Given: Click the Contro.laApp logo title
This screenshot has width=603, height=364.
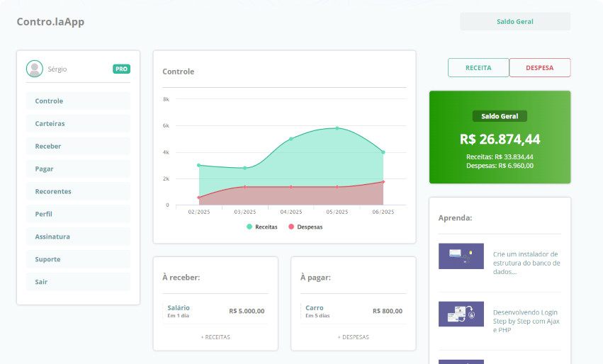Looking at the screenshot, I should coord(50,21).
